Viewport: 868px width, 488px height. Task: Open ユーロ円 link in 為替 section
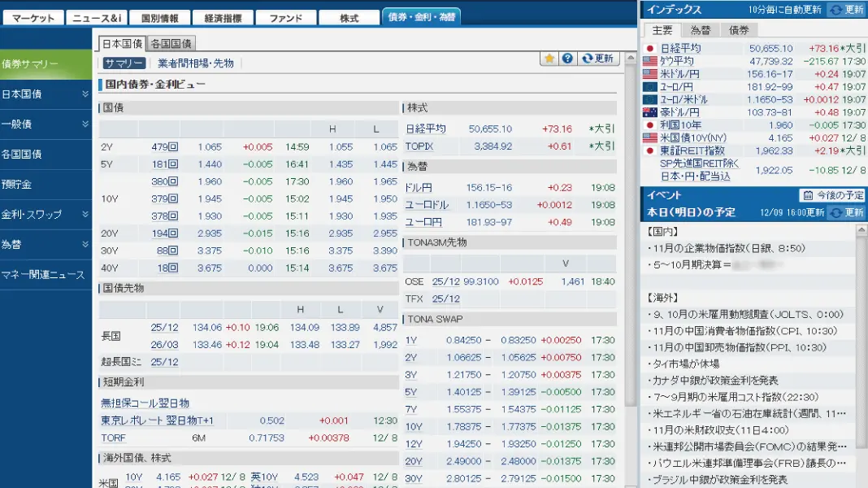point(423,222)
